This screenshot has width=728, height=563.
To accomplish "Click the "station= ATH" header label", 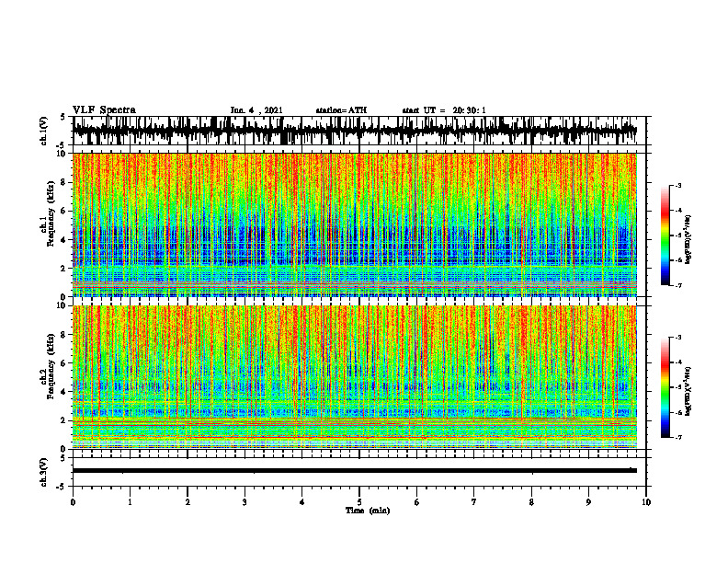I will [341, 110].
